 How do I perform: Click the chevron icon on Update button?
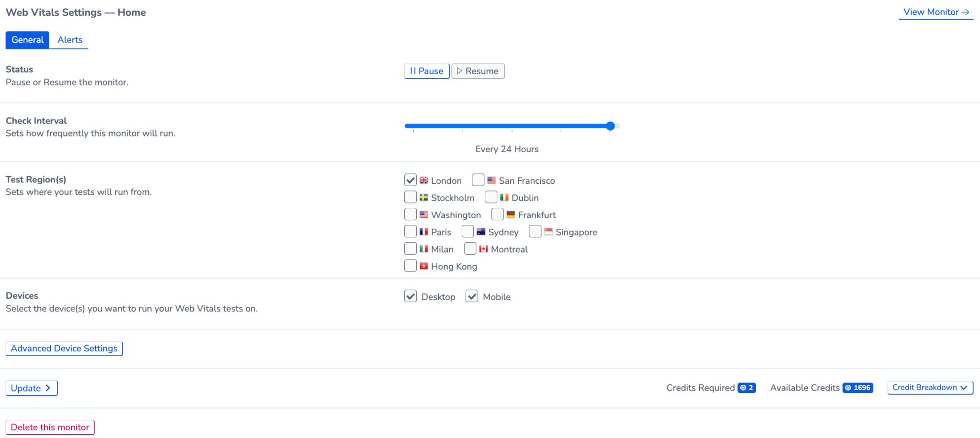click(48, 388)
